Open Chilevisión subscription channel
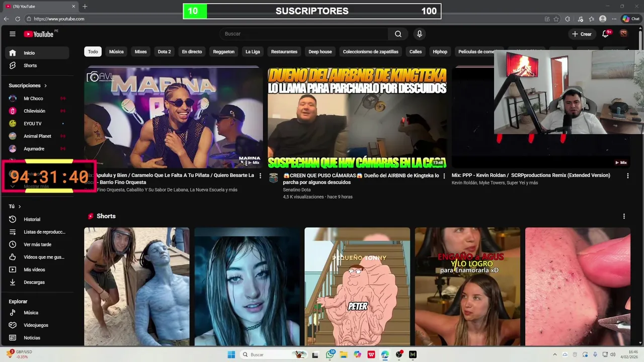Viewport: 644px width, 362px height. pyautogui.click(x=37, y=111)
